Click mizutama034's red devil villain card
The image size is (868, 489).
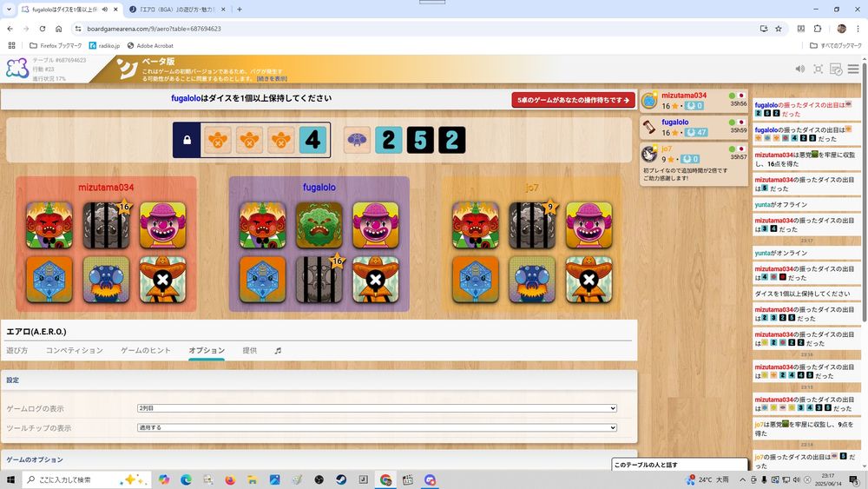pyautogui.click(x=49, y=226)
